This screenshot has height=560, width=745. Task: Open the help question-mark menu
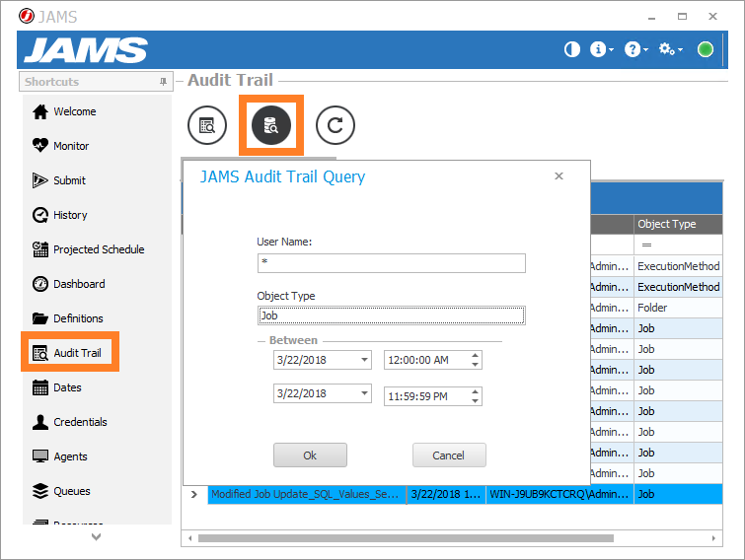pyautogui.click(x=635, y=49)
